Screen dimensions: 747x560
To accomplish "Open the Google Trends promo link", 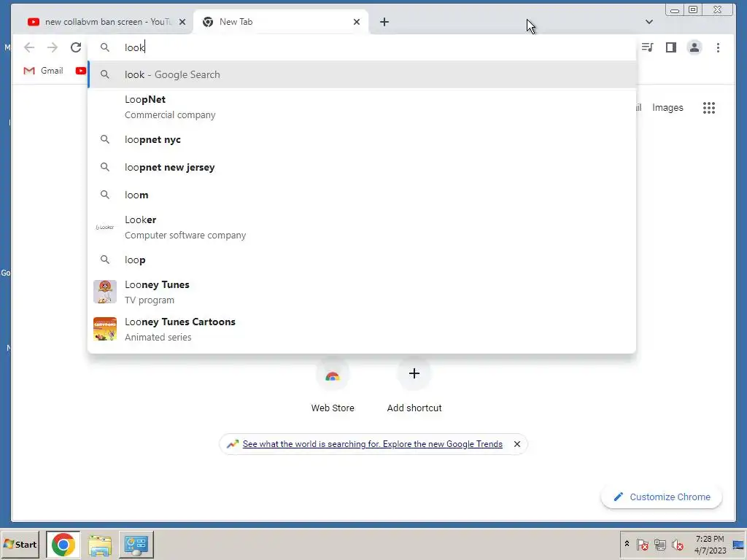I will (x=372, y=444).
